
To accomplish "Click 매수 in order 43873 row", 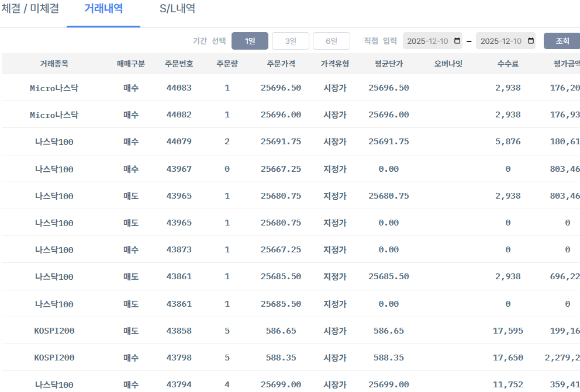I will pos(131,249).
